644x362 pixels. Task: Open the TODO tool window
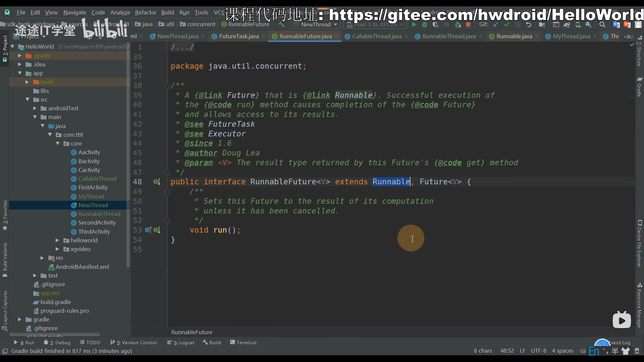pyautogui.click(x=90, y=343)
